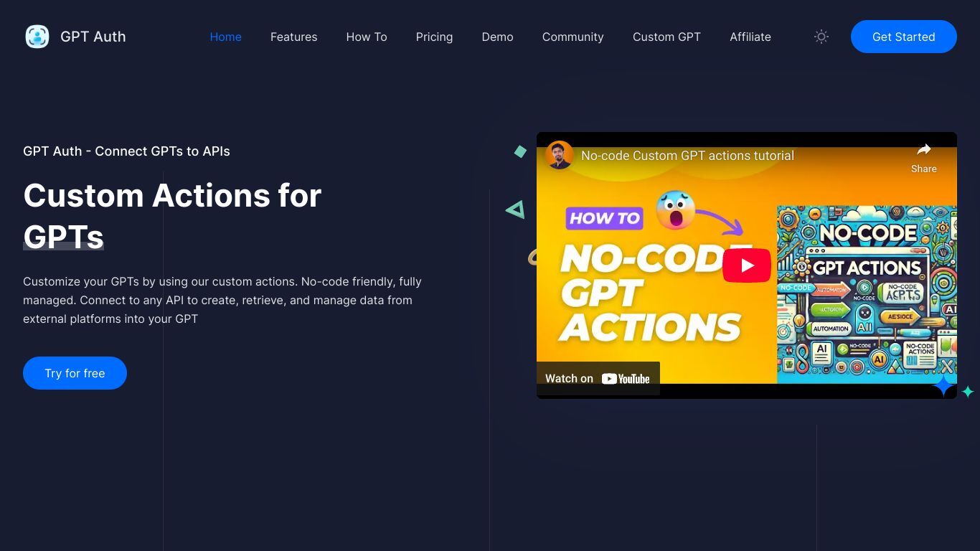Screen dimensions: 980x551
Task: Select Demo in the navigation
Action: point(497,37)
